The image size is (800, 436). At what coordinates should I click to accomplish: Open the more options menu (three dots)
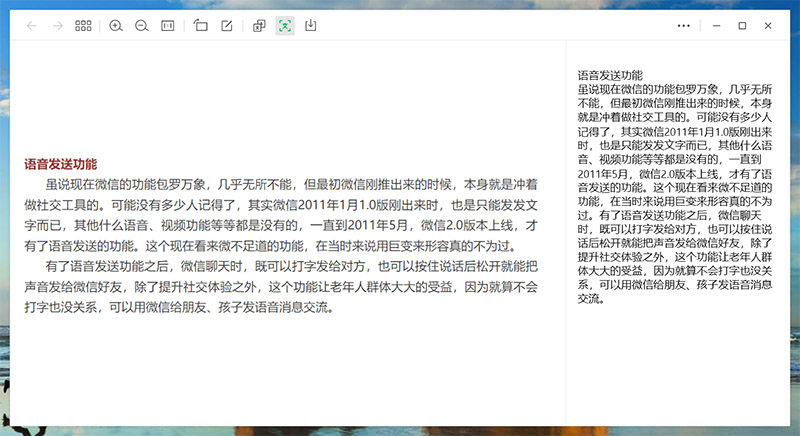684,25
